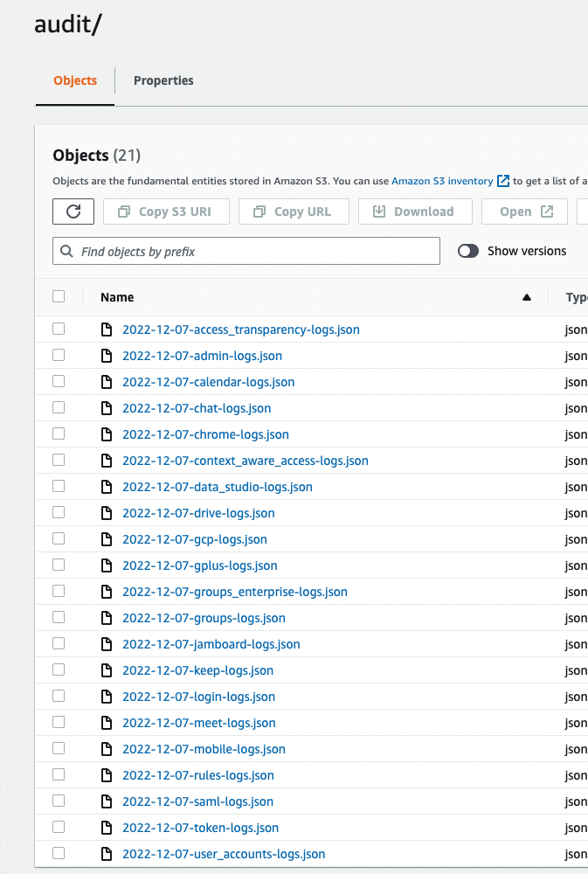Open the Amazon S3 inventory link

click(x=442, y=181)
